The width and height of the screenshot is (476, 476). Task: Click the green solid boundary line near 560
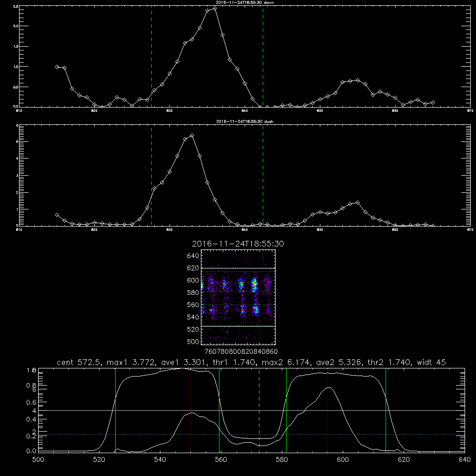tap(219, 411)
